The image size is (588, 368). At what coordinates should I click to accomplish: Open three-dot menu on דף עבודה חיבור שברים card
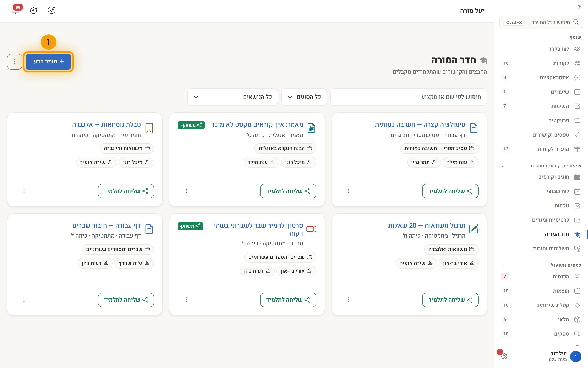point(24,300)
